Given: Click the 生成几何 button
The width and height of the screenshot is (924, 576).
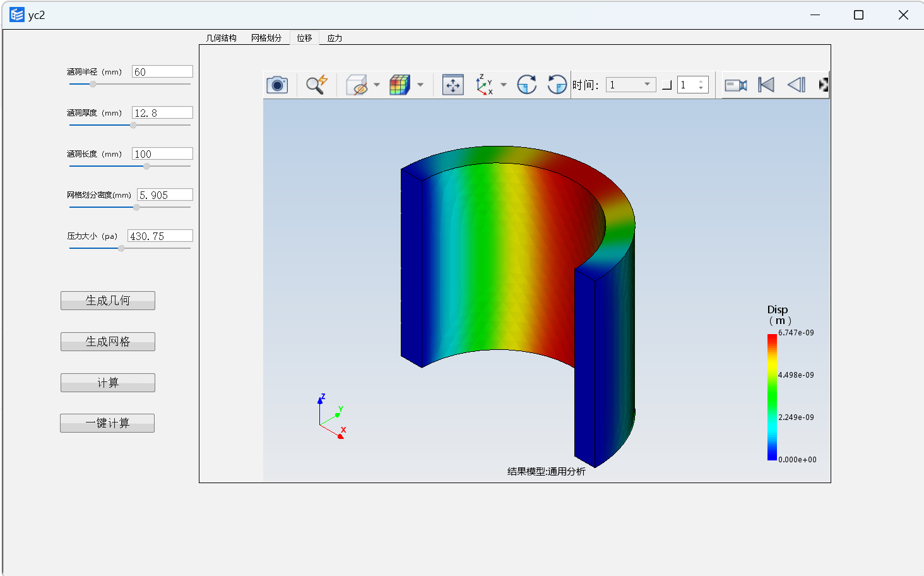Looking at the screenshot, I should [x=108, y=301].
